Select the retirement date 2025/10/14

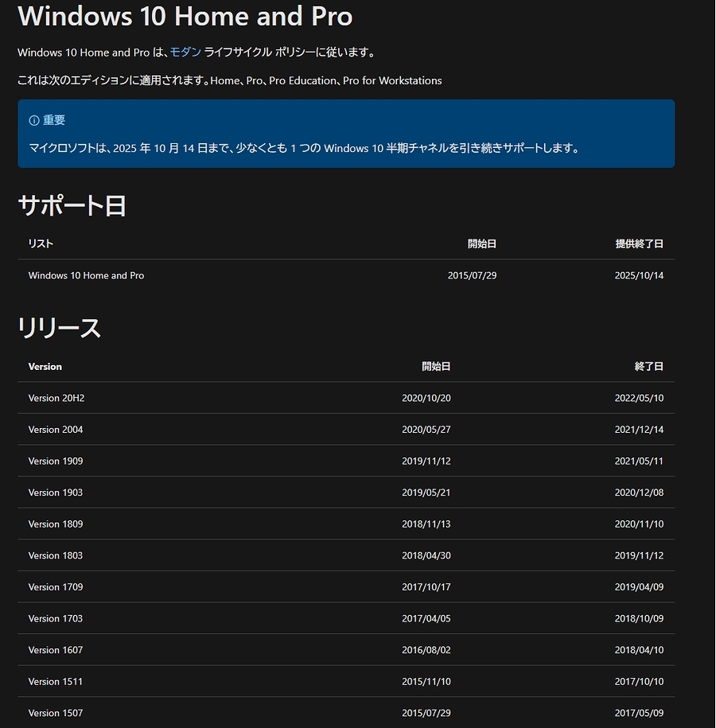coord(639,275)
